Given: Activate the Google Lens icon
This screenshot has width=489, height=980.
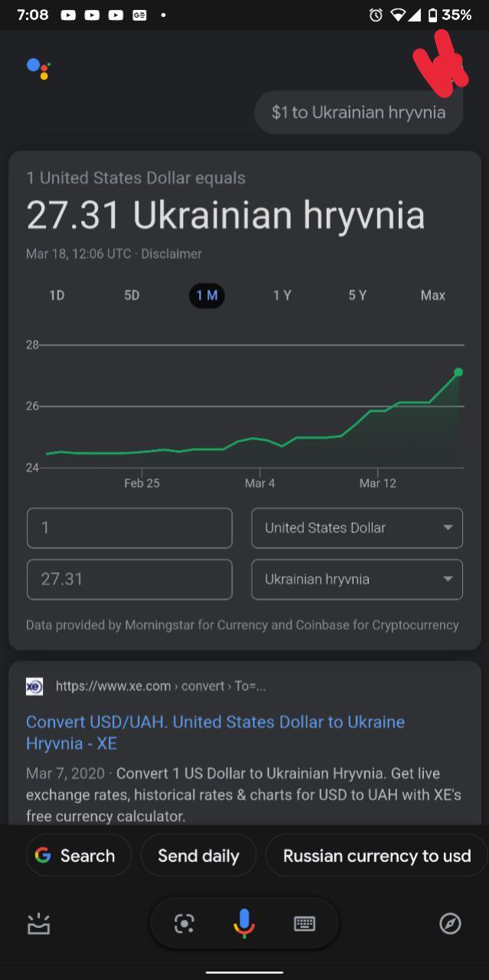Looking at the screenshot, I should point(184,924).
